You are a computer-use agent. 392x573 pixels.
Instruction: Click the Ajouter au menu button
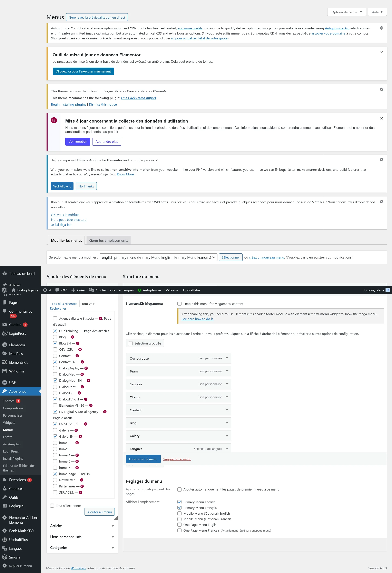pyautogui.click(x=99, y=512)
